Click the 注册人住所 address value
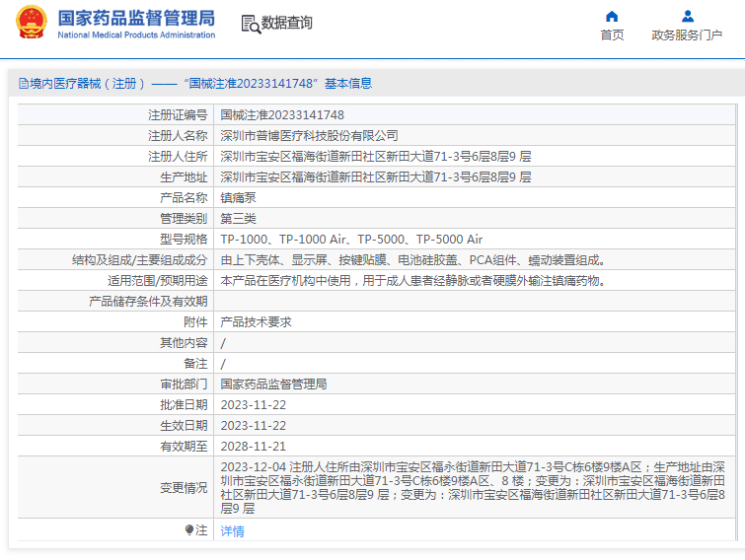This screenshot has height=560, width=745. pyautogui.click(x=376, y=156)
